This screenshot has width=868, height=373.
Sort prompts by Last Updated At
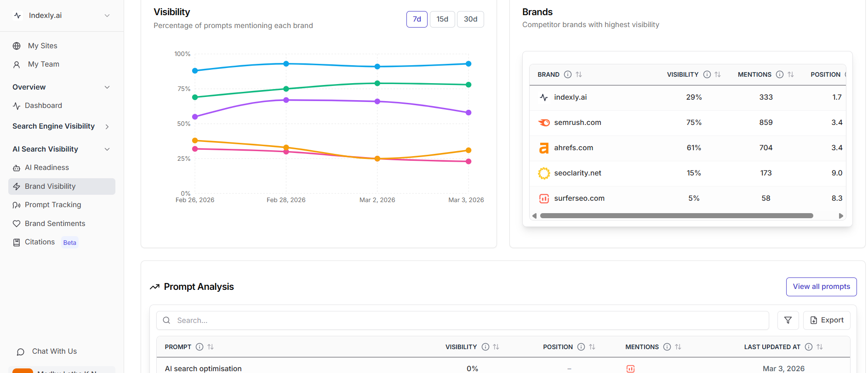(x=820, y=347)
